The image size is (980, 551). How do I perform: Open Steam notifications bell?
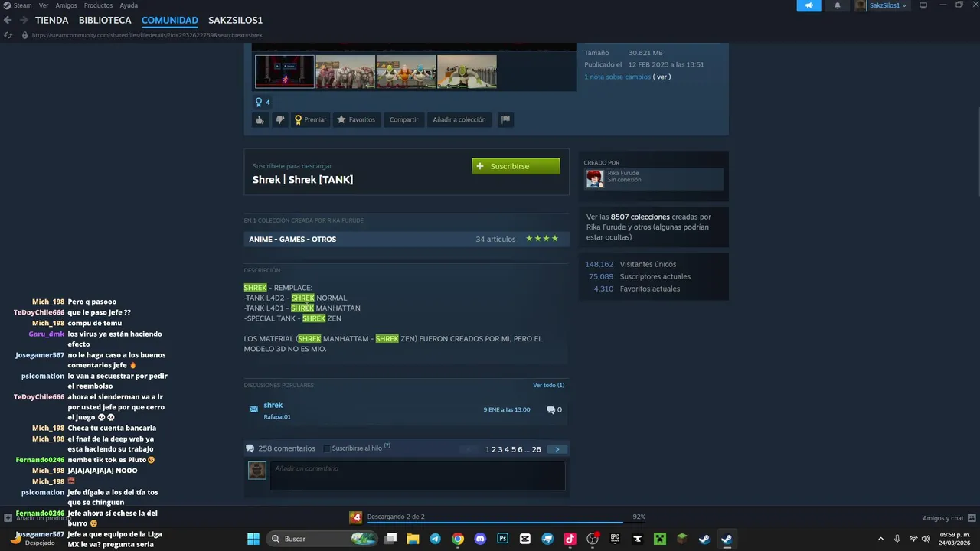[837, 5]
